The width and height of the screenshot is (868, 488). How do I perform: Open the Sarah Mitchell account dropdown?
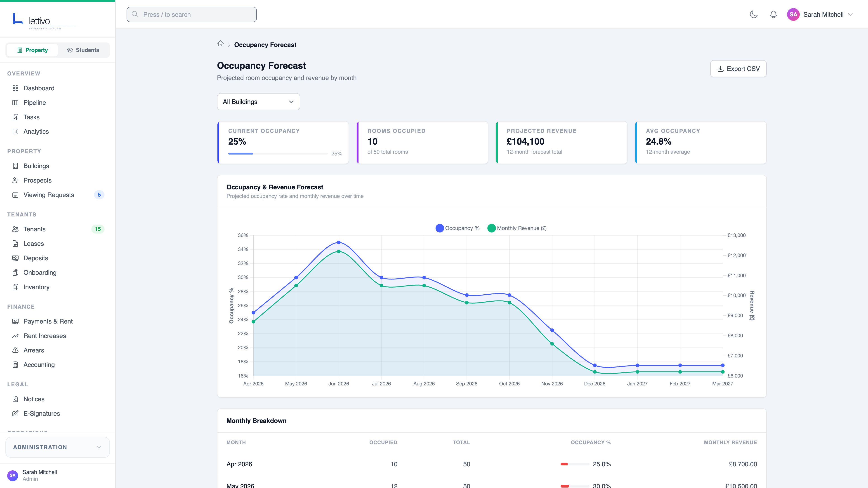[823, 14]
